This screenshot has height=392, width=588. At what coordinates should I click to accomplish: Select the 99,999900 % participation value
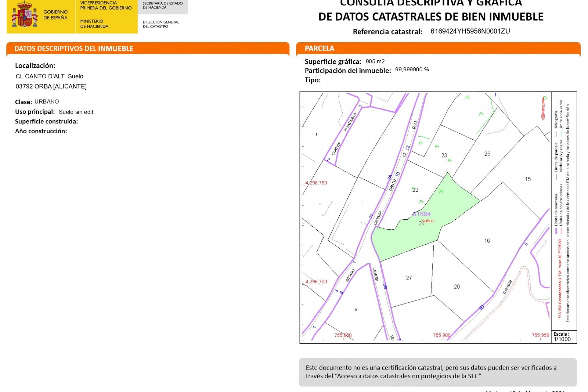tap(412, 70)
